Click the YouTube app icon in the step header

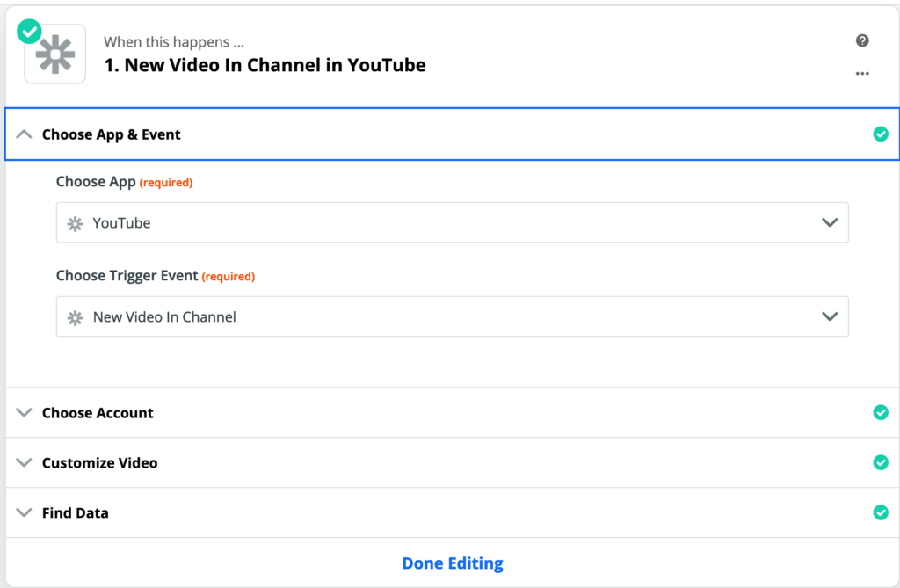coord(54,54)
